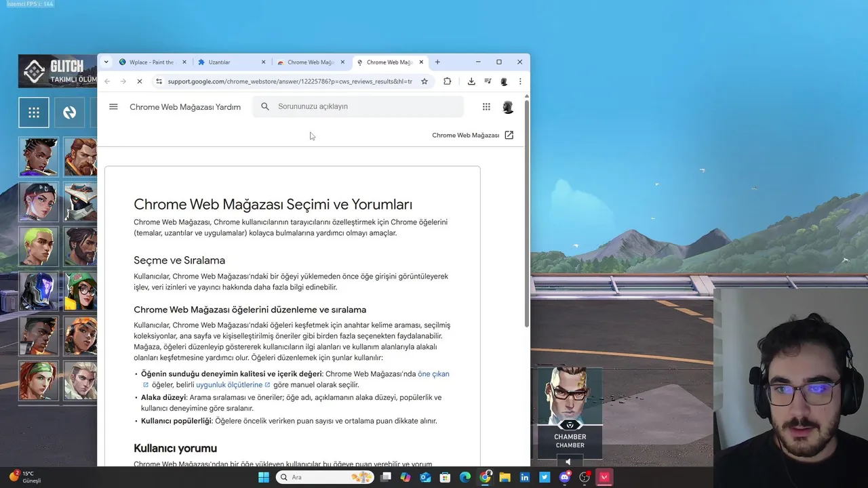
Task: Close the Uzantılar tab
Action: (264, 62)
